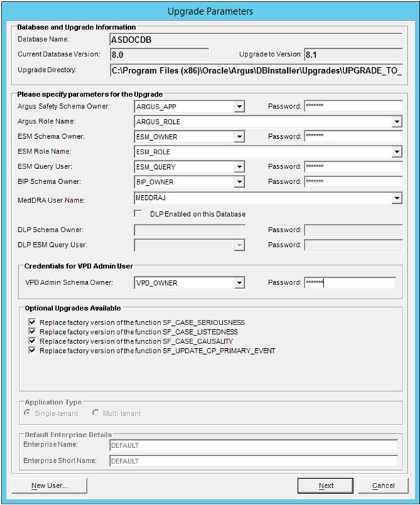Viewport: 420px width, 505px height.
Task: Enable DLP Enabled on this Database checkbox
Action: (138, 214)
